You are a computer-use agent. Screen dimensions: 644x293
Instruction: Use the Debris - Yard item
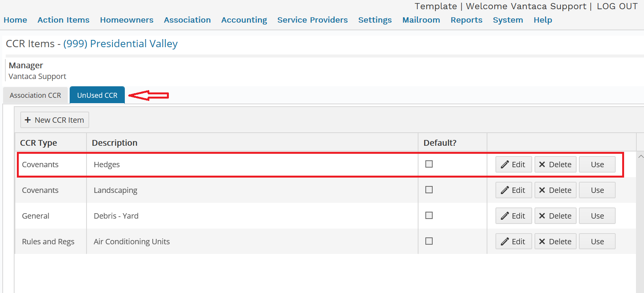click(597, 216)
